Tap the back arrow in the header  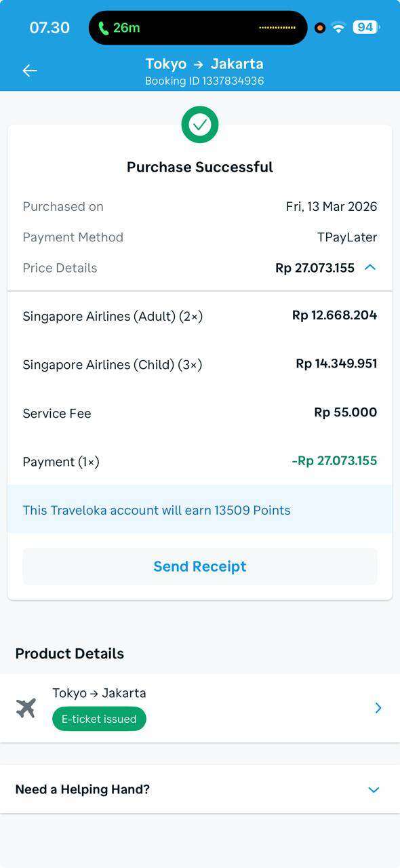pos(30,70)
